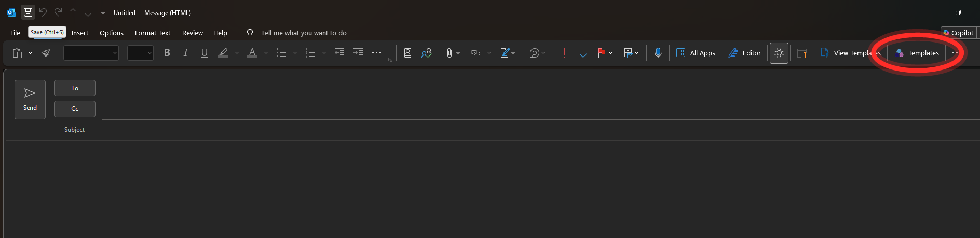
Task: Expand bullet styles dropdown arrow
Action: point(295,53)
